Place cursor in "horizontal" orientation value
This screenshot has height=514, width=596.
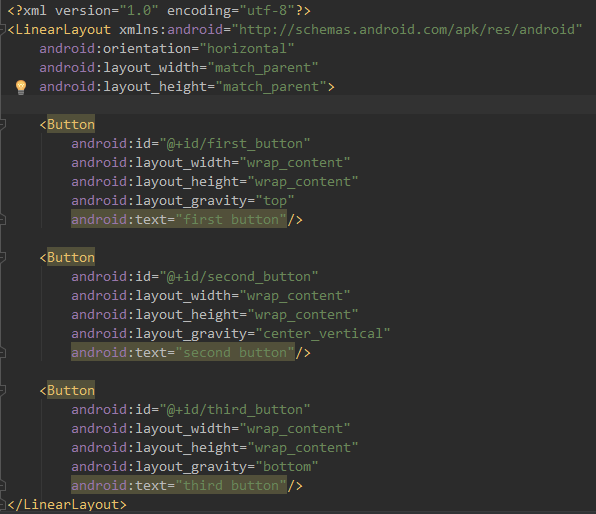pyautogui.click(x=247, y=49)
